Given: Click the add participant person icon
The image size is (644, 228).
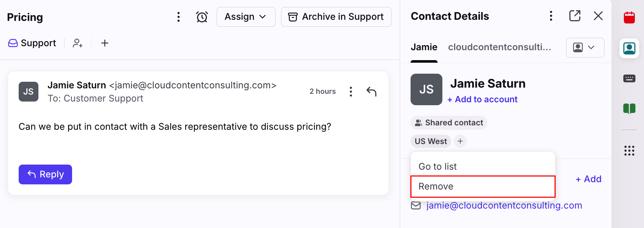Looking at the screenshot, I should pyautogui.click(x=78, y=43).
